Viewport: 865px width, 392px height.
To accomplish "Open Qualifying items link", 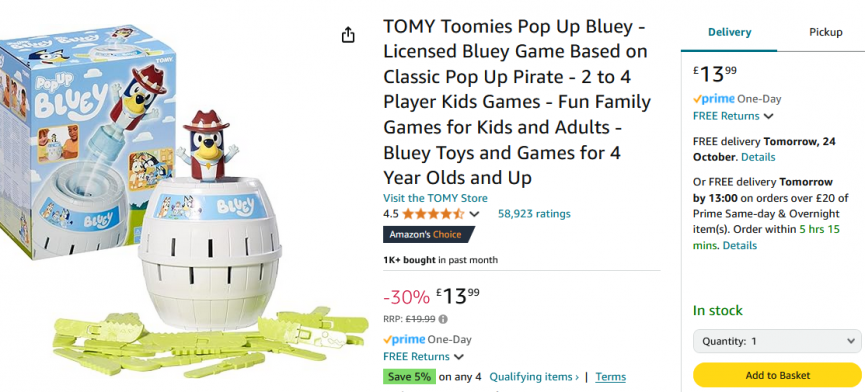I will pyautogui.click(x=534, y=377).
